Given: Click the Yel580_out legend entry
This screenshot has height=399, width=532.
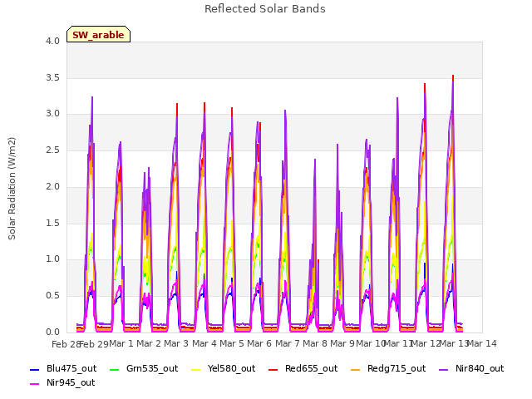Looking at the screenshot, I should 224,368.
